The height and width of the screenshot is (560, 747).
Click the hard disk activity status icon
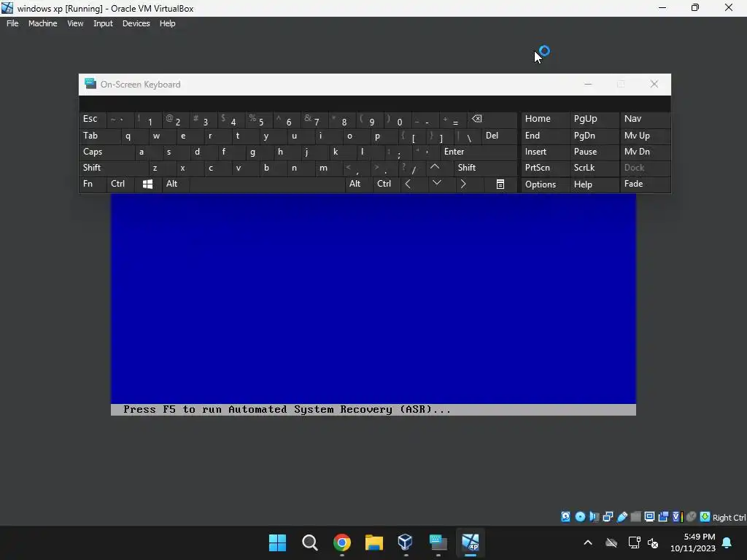(565, 517)
